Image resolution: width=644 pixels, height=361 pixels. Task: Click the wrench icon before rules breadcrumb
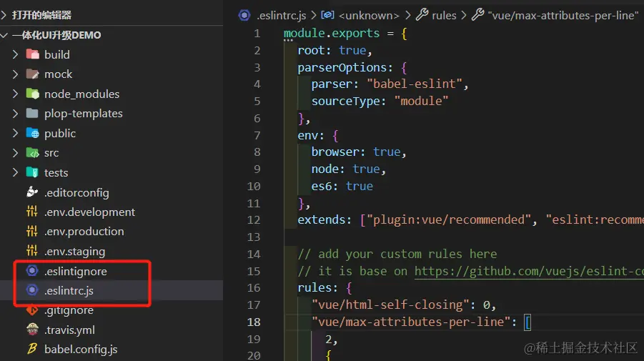[x=422, y=15]
